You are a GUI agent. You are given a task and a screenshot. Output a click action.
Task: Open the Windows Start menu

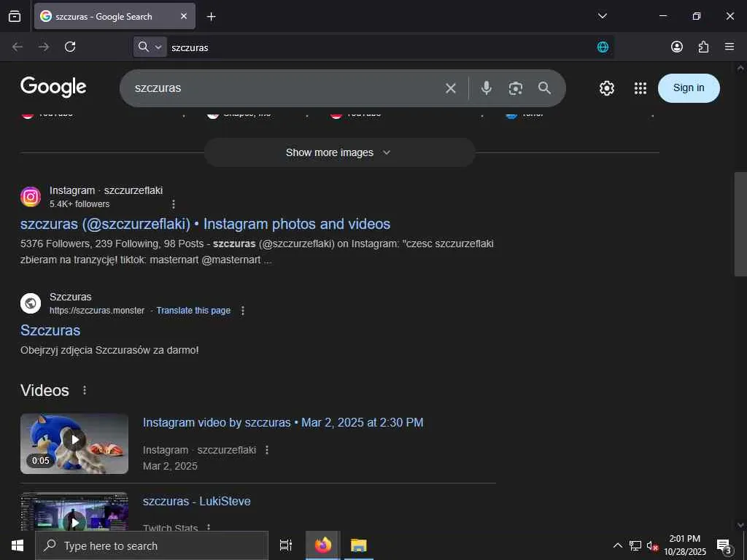click(x=18, y=545)
